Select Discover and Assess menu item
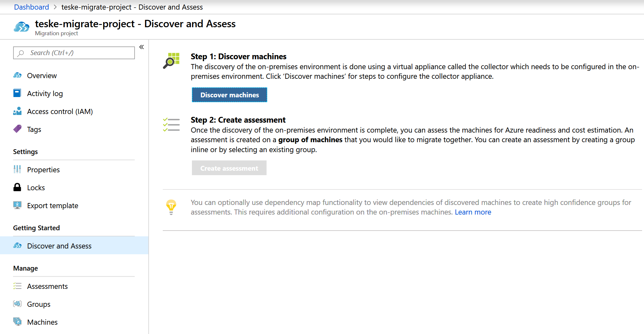This screenshot has width=644, height=334. [74, 246]
